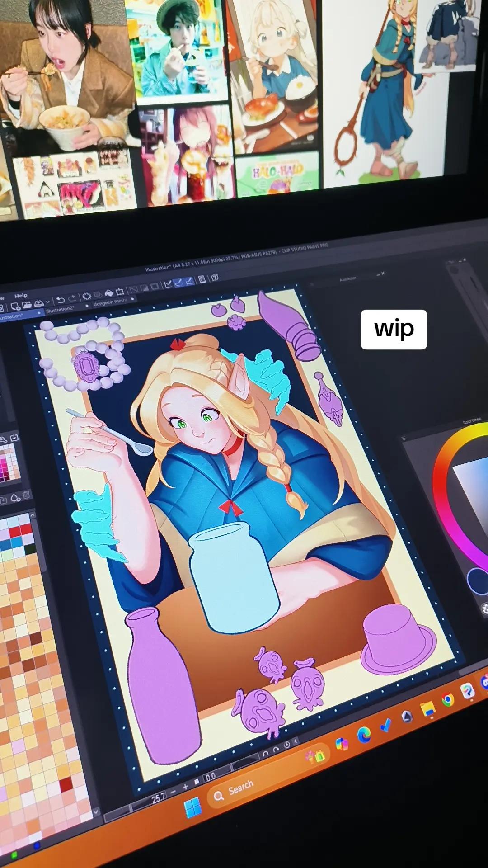
Task: Open Microsoft Edge from taskbar
Action: (x=364, y=734)
